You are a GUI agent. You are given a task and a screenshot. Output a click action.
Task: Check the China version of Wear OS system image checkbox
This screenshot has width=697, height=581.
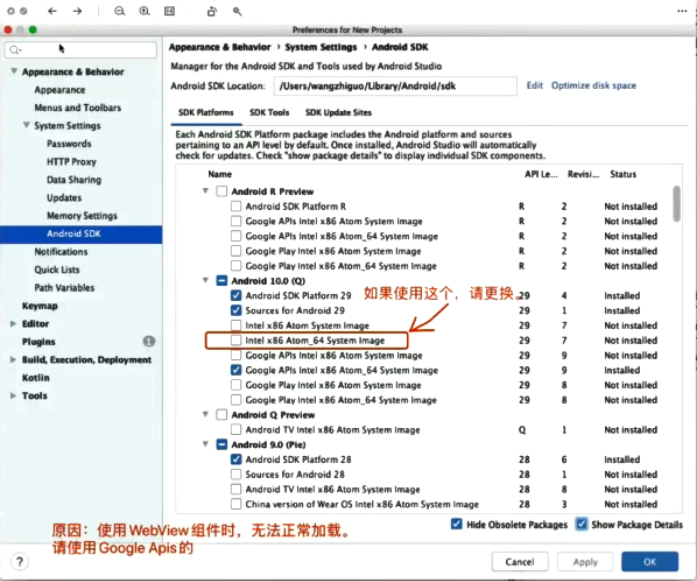(x=236, y=504)
